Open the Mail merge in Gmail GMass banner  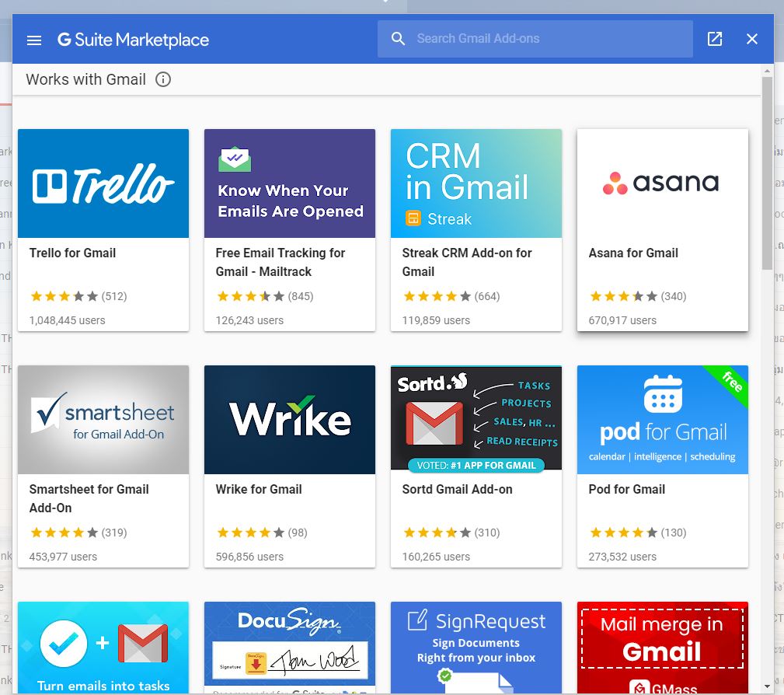pyautogui.click(x=663, y=648)
